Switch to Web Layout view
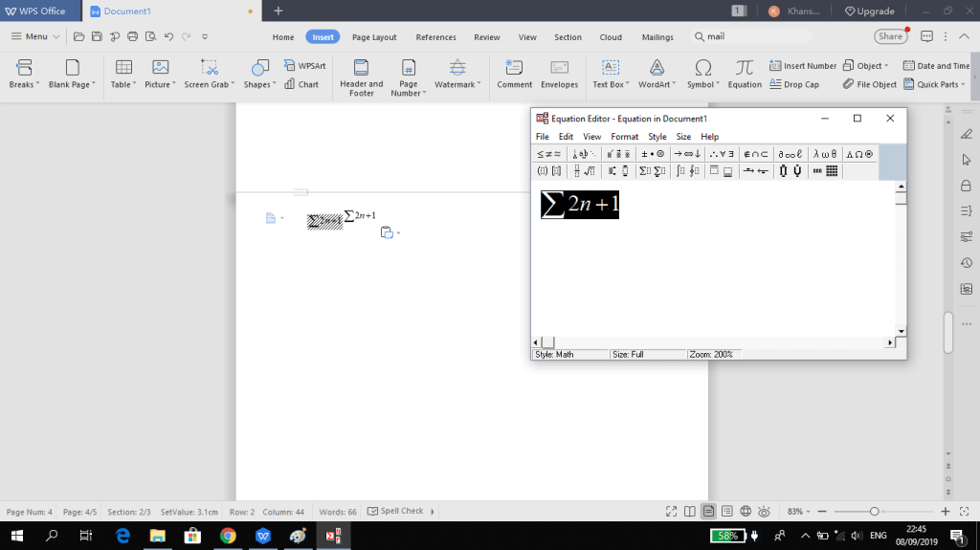The width and height of the screenshot is (980, 550). click(x=746, y=512)
